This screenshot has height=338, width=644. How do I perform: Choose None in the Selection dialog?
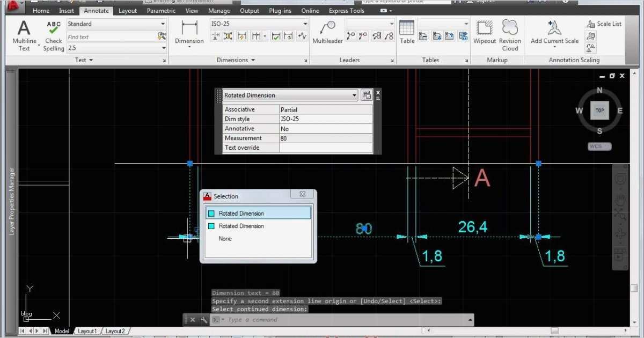(225, 239)
